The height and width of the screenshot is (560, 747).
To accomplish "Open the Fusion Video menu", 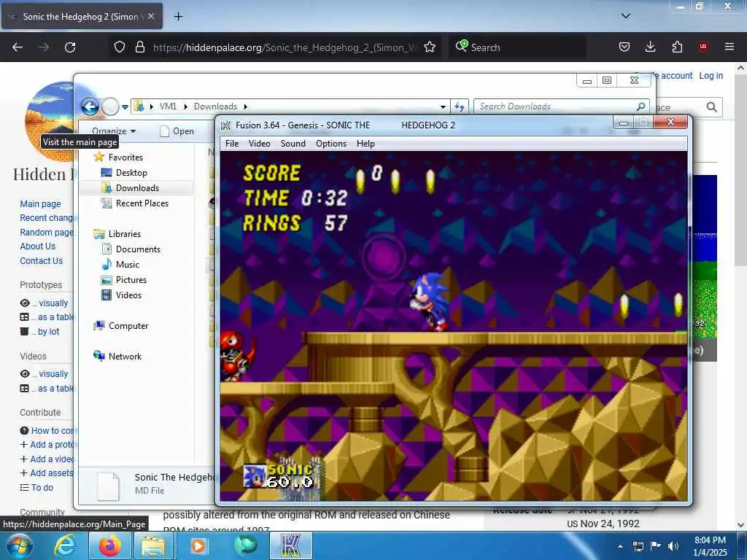I will coord(259,144).
